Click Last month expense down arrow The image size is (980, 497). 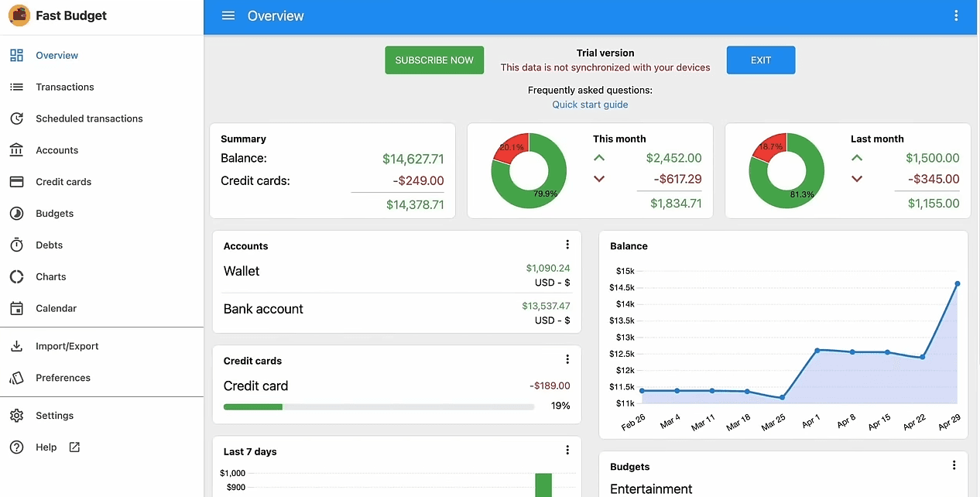[857, 179]
